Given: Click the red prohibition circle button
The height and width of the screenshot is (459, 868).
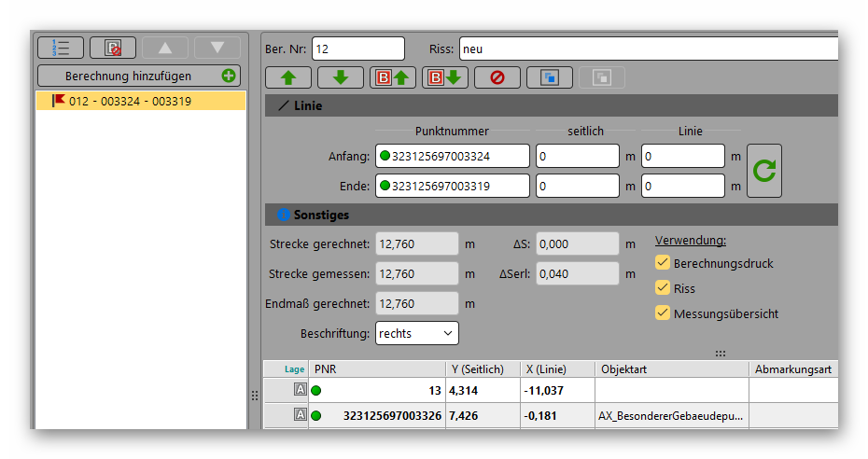Looking at the screenshot, I should coord(497,77).
